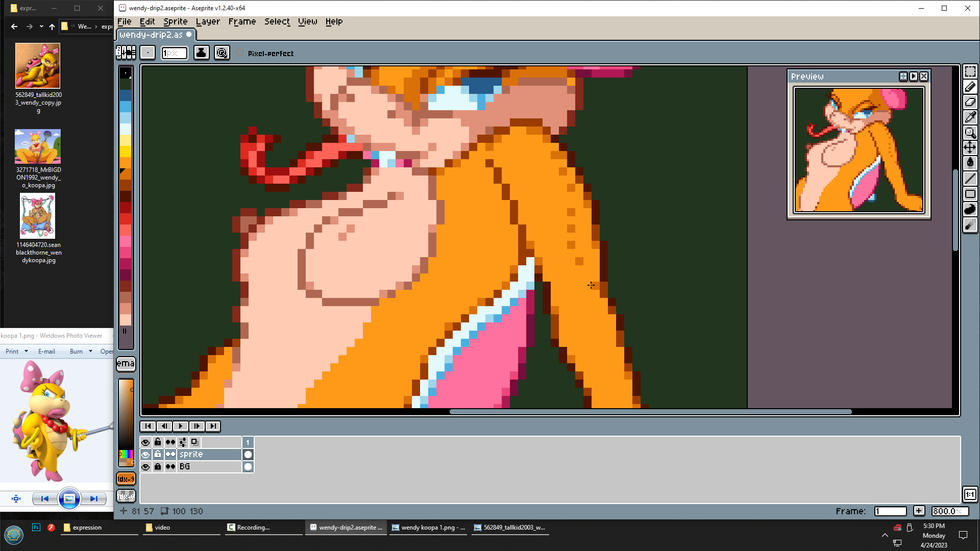The height and width of the screenshot is (551, 980).
Task: Select the Eyedropper tool
Action: click(970, 117)
